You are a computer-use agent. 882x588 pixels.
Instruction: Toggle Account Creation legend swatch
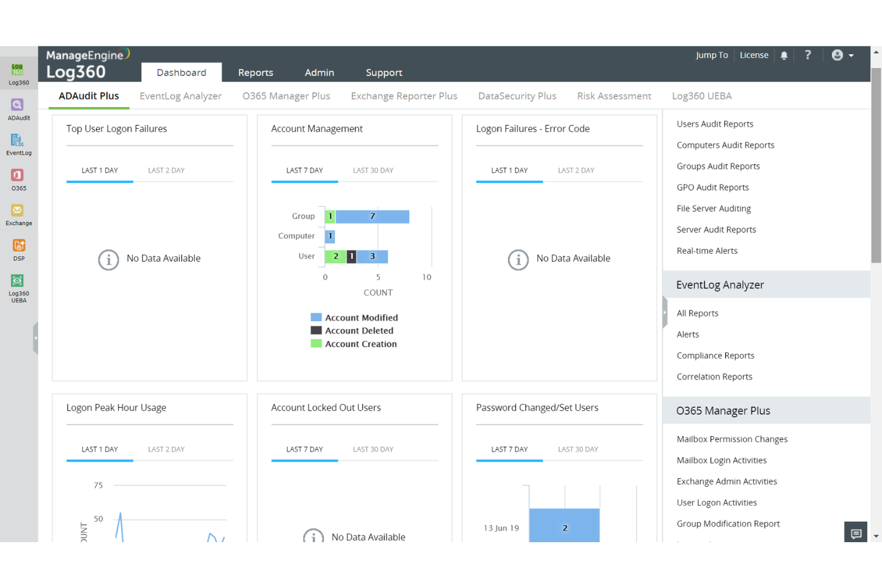tap(316, 344)
